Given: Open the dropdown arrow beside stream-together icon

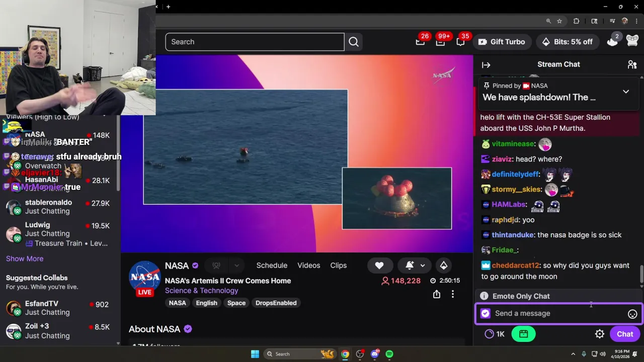Looking at the screenshot, I should pos(236,265).
